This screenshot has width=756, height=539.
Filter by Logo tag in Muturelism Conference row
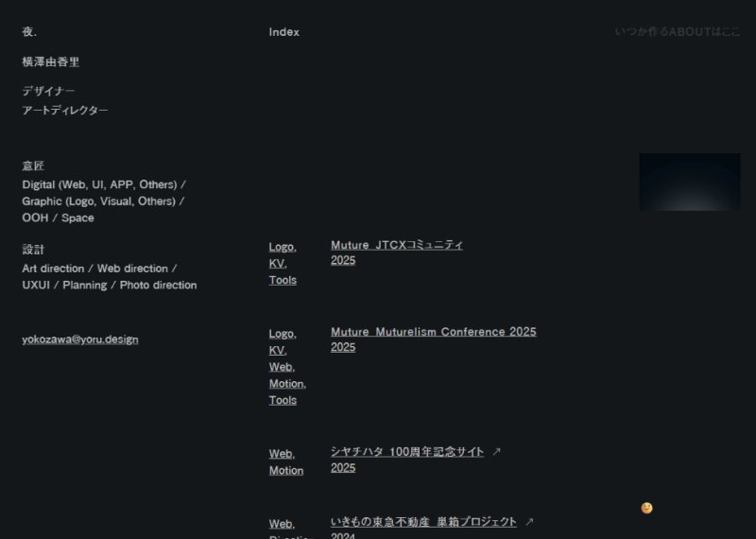click(282, 334)
